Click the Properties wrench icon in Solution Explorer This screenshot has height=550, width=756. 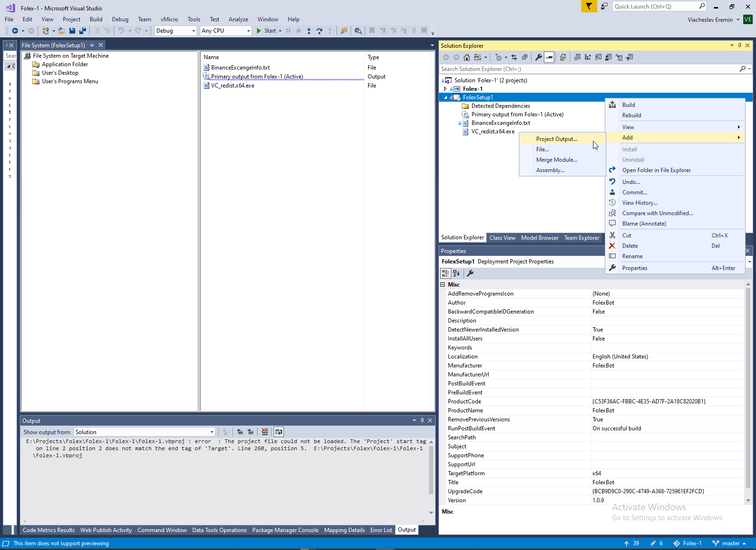point(539,57)
